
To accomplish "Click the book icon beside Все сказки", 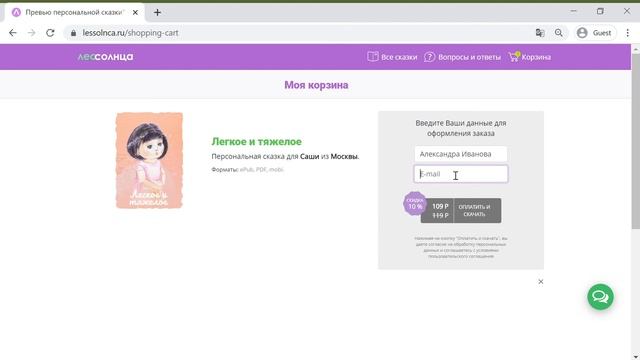I will [372, 57].
